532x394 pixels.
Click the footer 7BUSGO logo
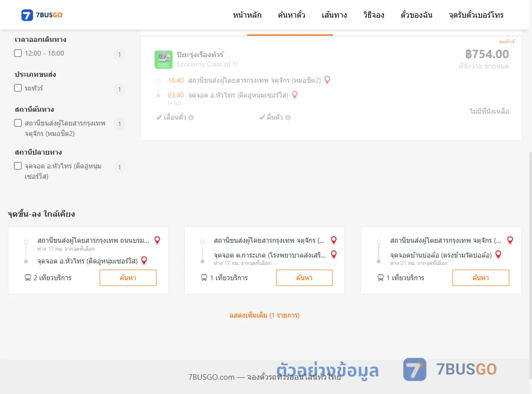coord(450,369)
